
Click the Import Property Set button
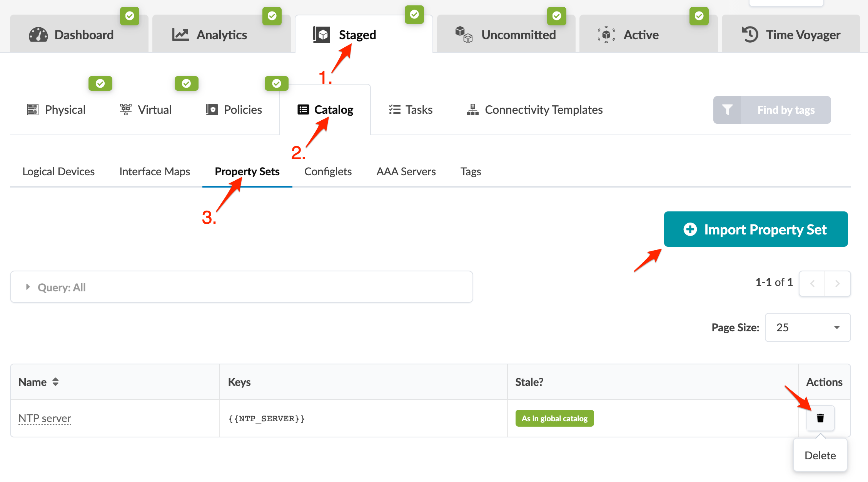click(x=756, y=229)
